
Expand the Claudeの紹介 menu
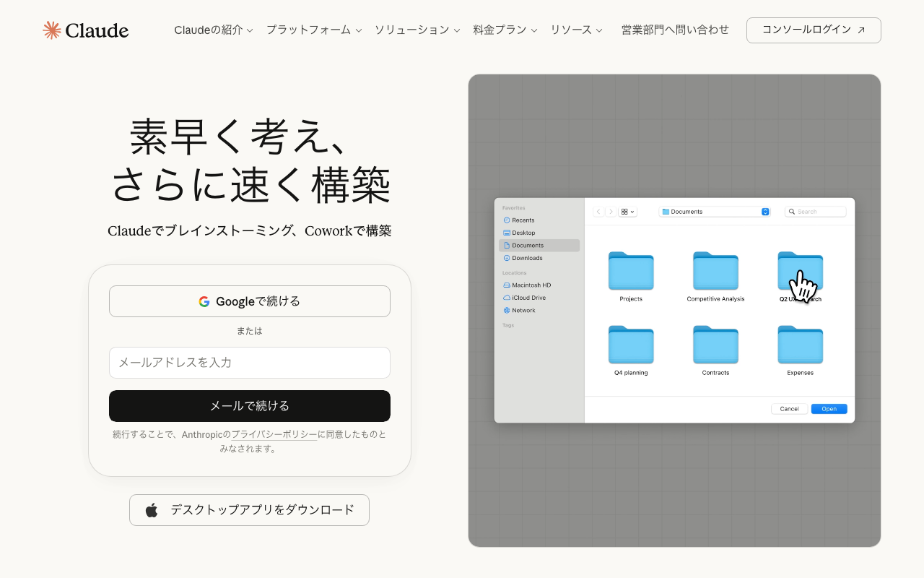coord(214,30)
